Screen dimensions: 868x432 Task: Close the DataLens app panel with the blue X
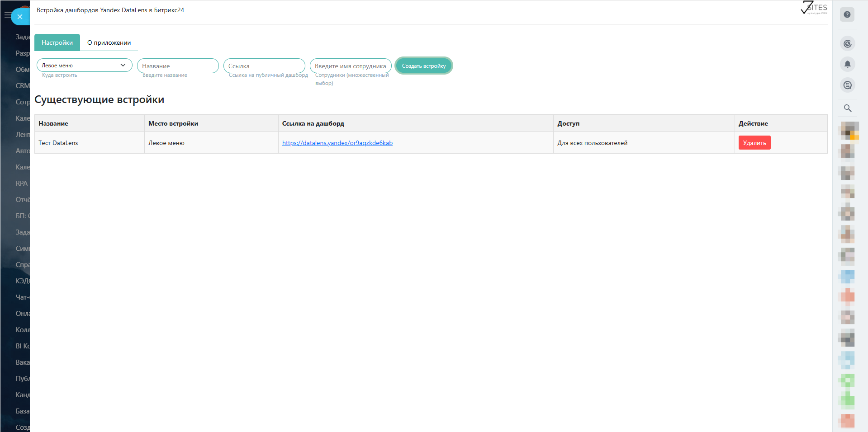[20, 17]
